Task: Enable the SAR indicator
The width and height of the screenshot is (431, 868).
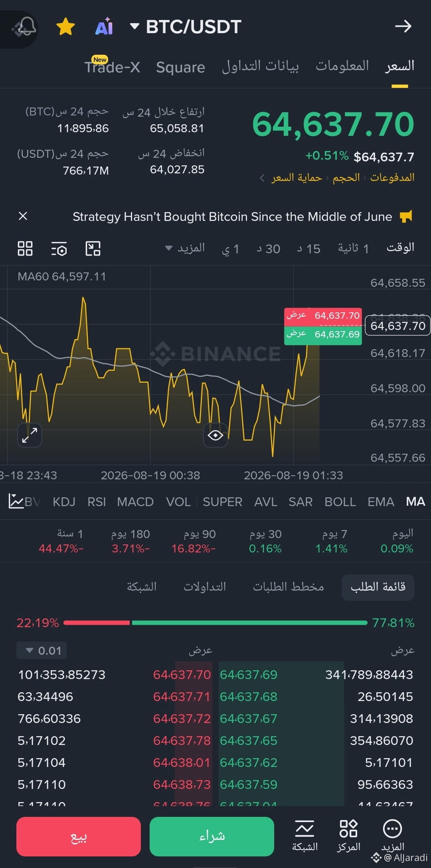Action: (301, 502)
